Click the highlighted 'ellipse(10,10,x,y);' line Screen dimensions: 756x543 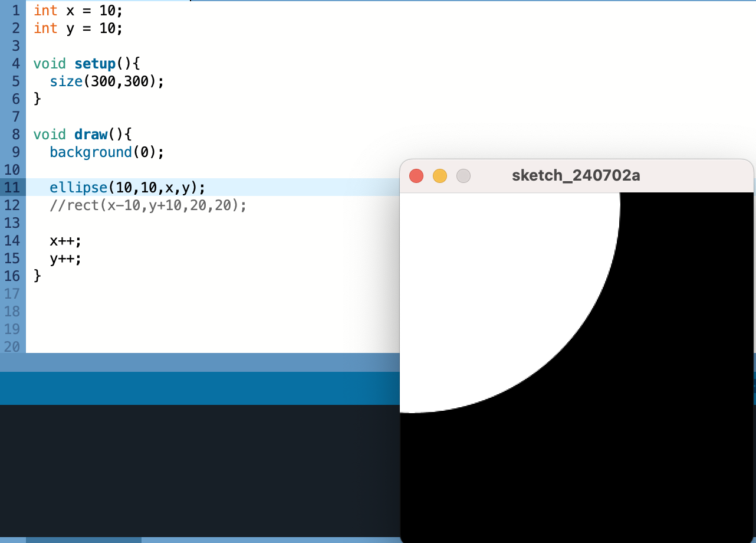pyautogui.click(x=127, y=188)
